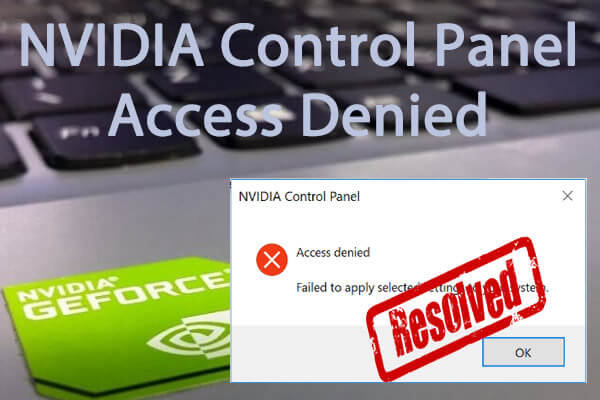The image size is (600, 400).
Task: Click the word 'NVIDIA' in the large headline
Action: coord(112,45)
